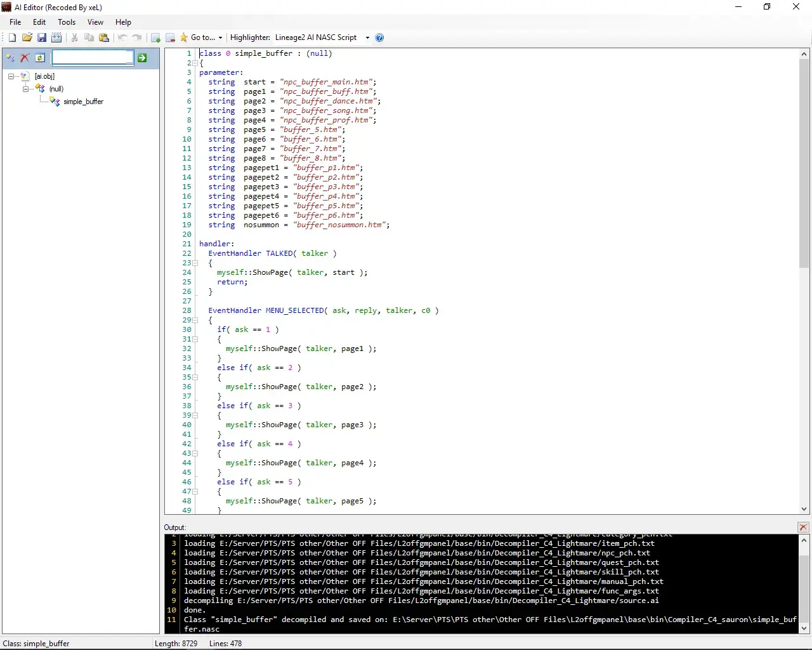
Task: Collapse code fold at line 2
Action: (x=195, y=63)
